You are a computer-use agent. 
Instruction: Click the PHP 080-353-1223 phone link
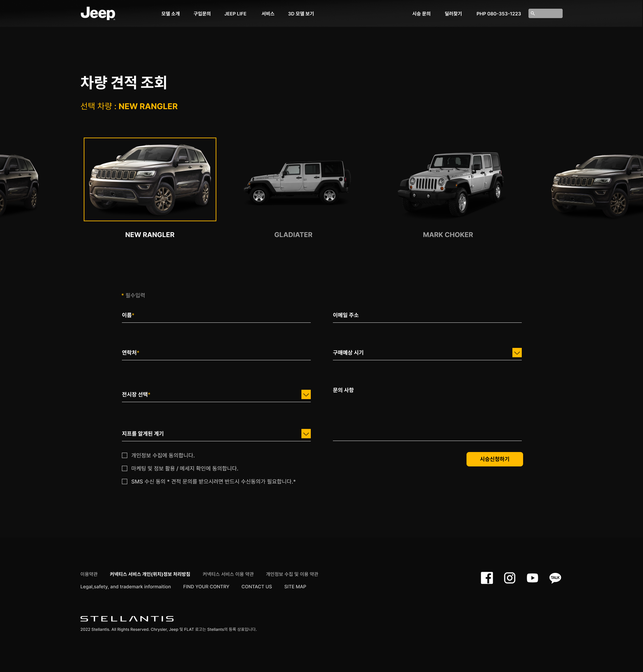tap(498, 14)
